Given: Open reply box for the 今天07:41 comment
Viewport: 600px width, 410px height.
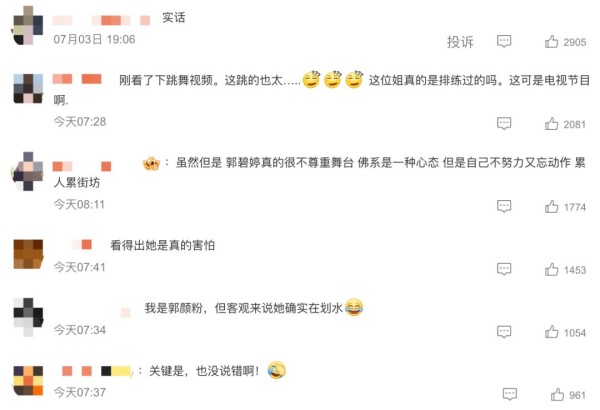Looking at the screenshot, I should click(504, 269).
